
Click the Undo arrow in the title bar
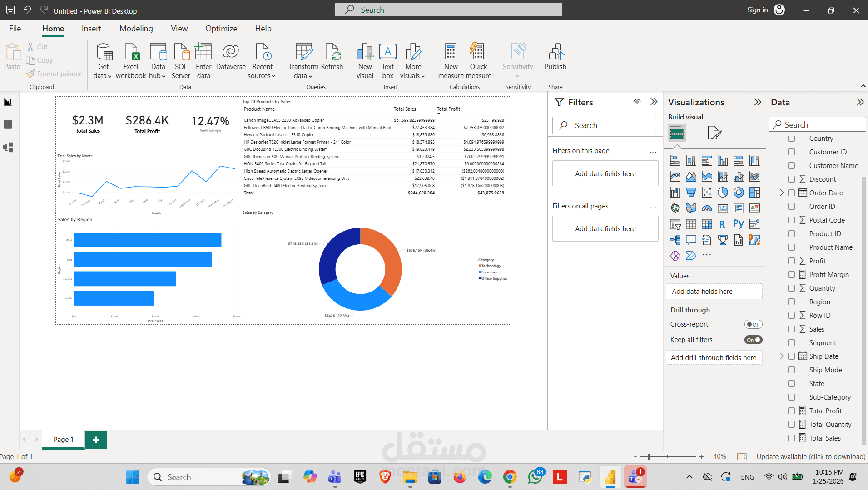(x=27, y=10)
